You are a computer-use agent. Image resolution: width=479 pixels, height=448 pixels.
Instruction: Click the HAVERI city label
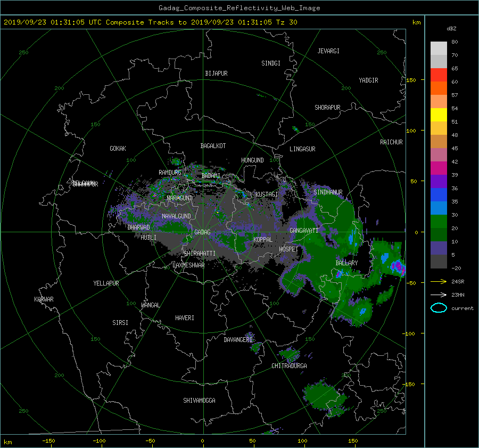tap(185, 319)
